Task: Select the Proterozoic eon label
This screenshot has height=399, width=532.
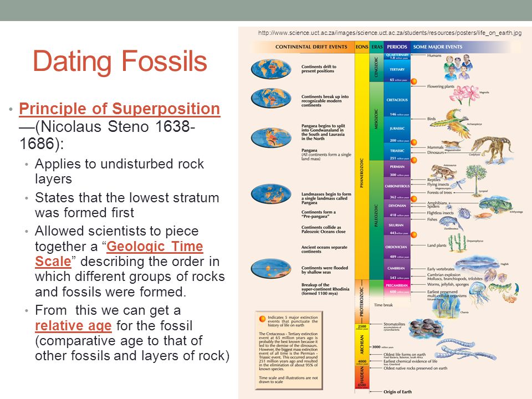Action: [x=362, y=301]
